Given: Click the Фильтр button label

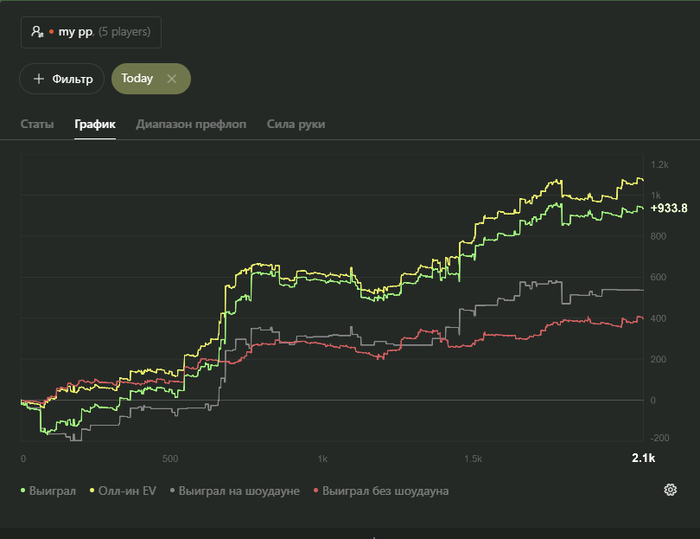Looking at the screenshot, I should (x=73, y=79).
